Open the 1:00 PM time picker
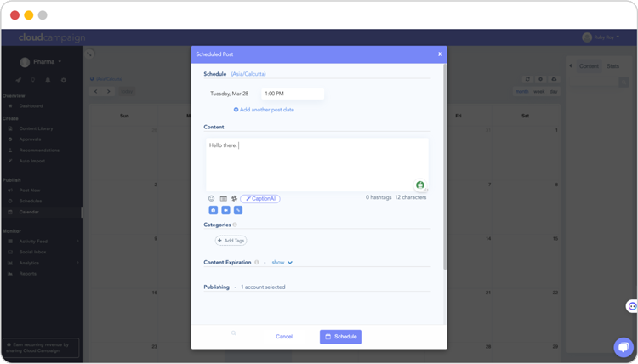Viewport: 638px width, 364px height. 292,94
